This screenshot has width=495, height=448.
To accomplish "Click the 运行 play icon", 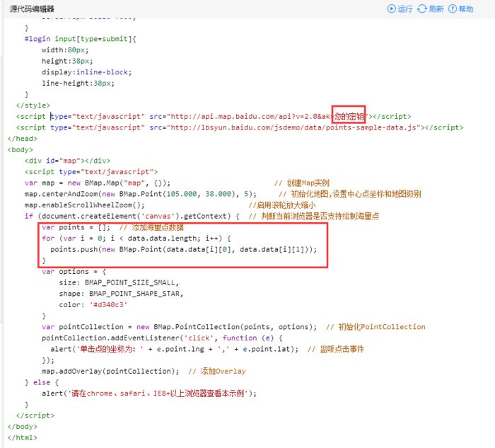I will click(391, 8).
